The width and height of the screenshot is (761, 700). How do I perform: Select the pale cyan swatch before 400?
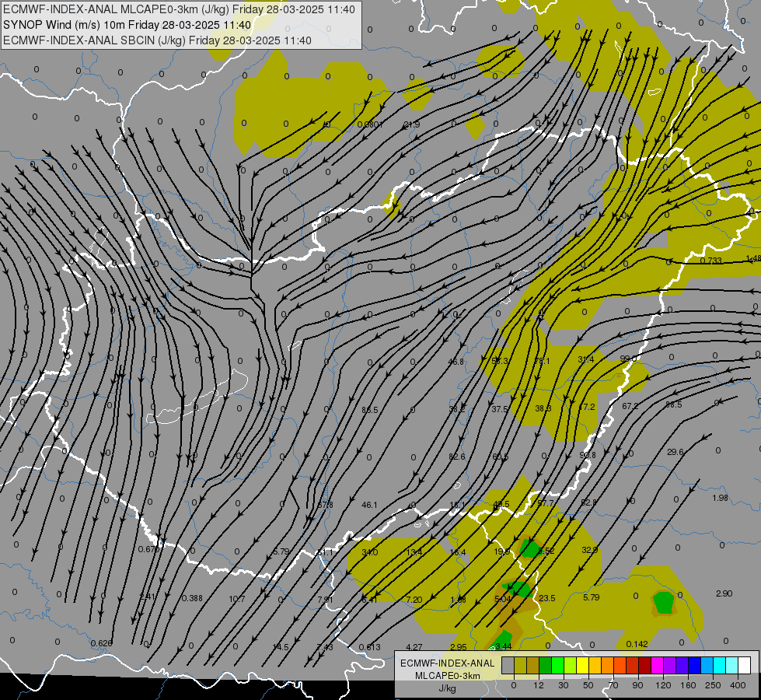(732, 665)
